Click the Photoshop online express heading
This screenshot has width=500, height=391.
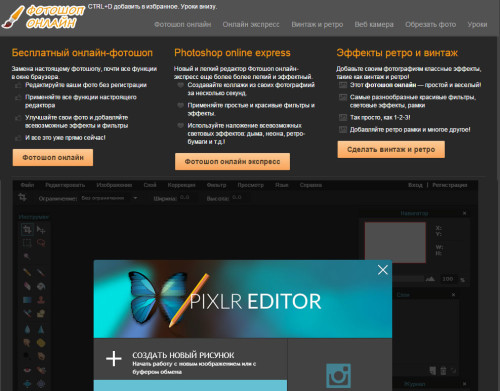[232, 53]
